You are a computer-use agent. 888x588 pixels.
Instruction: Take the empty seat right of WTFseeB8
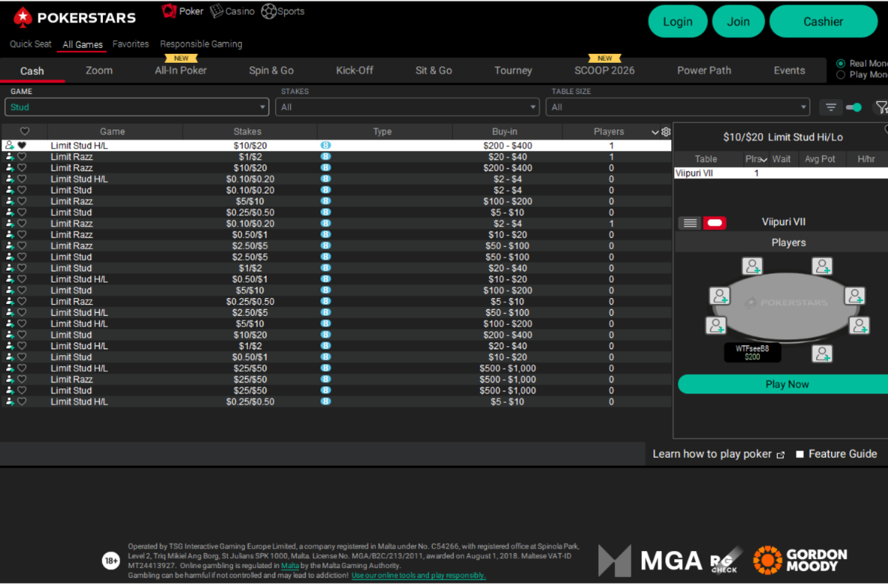pos(822,354)
